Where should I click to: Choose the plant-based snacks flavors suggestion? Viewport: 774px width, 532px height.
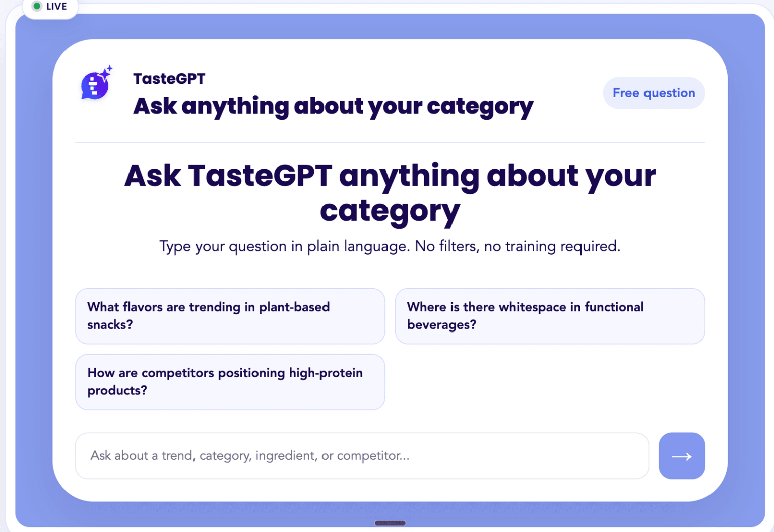point(230,316)
